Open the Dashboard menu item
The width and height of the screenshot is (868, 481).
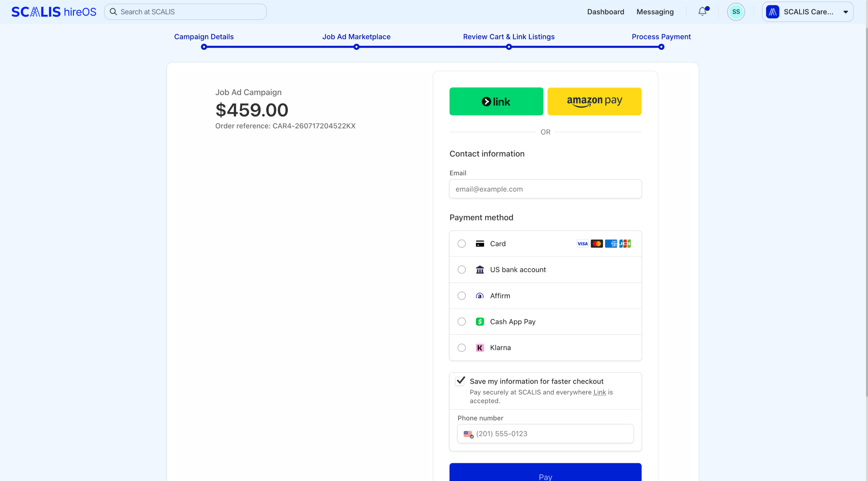coord(606,12)
